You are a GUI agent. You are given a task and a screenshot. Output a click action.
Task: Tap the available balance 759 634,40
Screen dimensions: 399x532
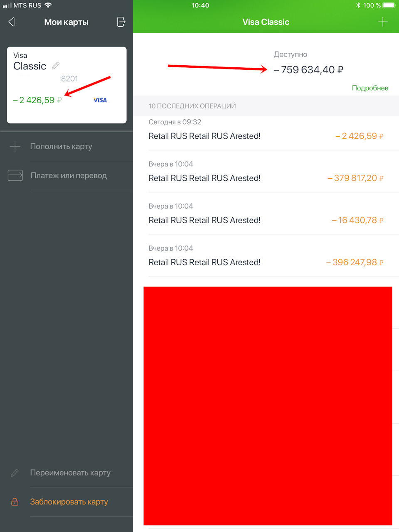pos(308,70)
